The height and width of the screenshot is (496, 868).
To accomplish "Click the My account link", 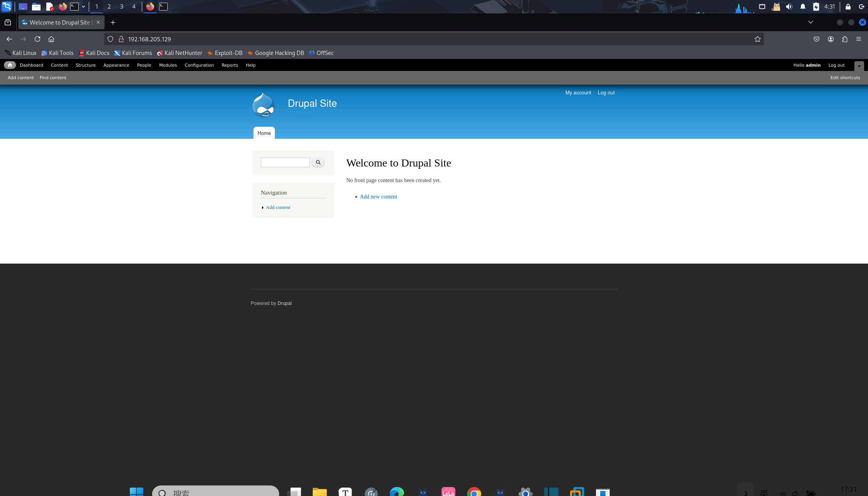I will pos(578,93).
